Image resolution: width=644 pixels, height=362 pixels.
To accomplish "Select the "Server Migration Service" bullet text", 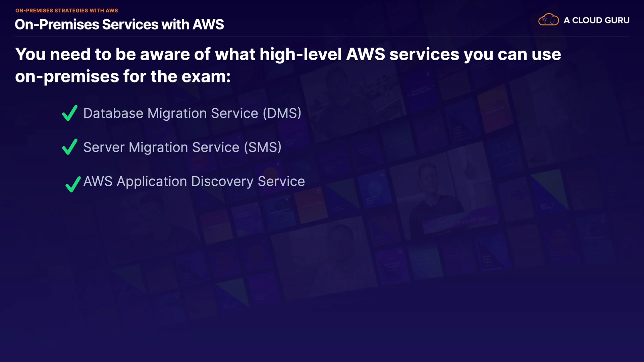I will click(161, 147).
